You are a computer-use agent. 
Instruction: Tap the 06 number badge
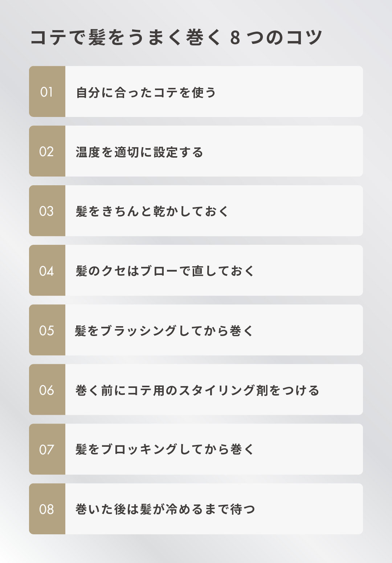pos(47,390)
